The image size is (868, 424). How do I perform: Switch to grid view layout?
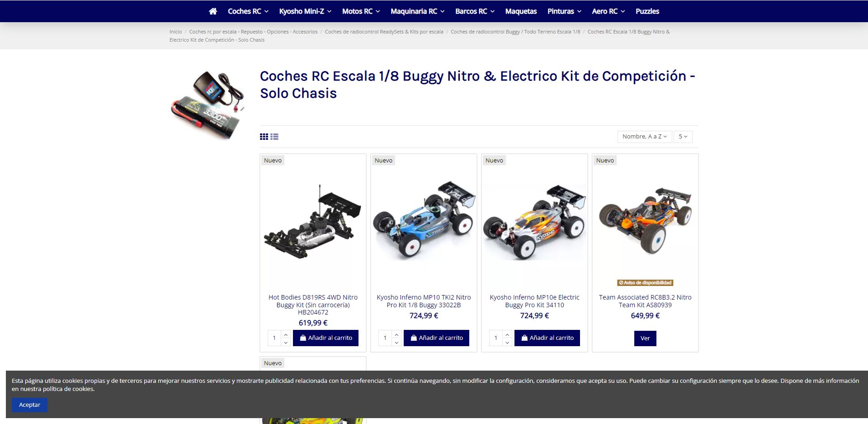click(x=264, y=137)
